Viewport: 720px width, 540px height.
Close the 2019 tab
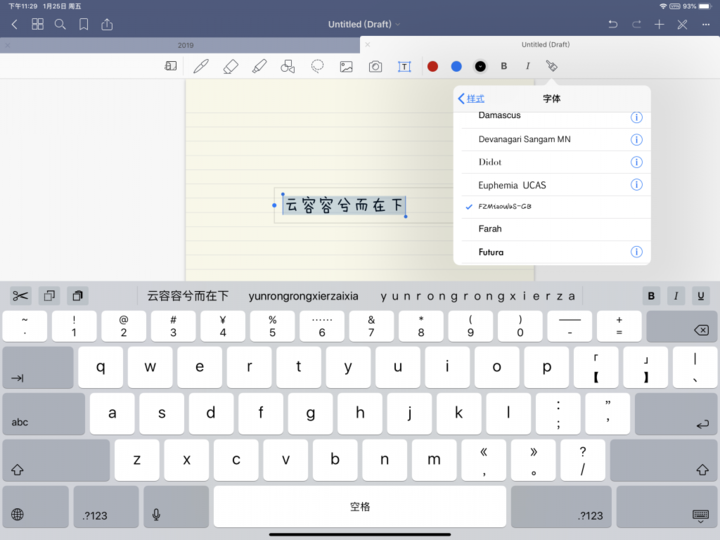pos(7,45)
